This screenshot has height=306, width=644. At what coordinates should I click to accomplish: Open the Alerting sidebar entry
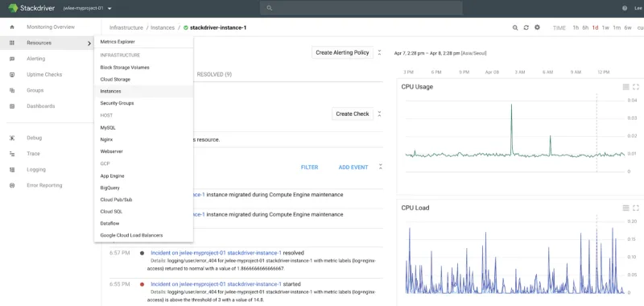click(x=35, y=59)
